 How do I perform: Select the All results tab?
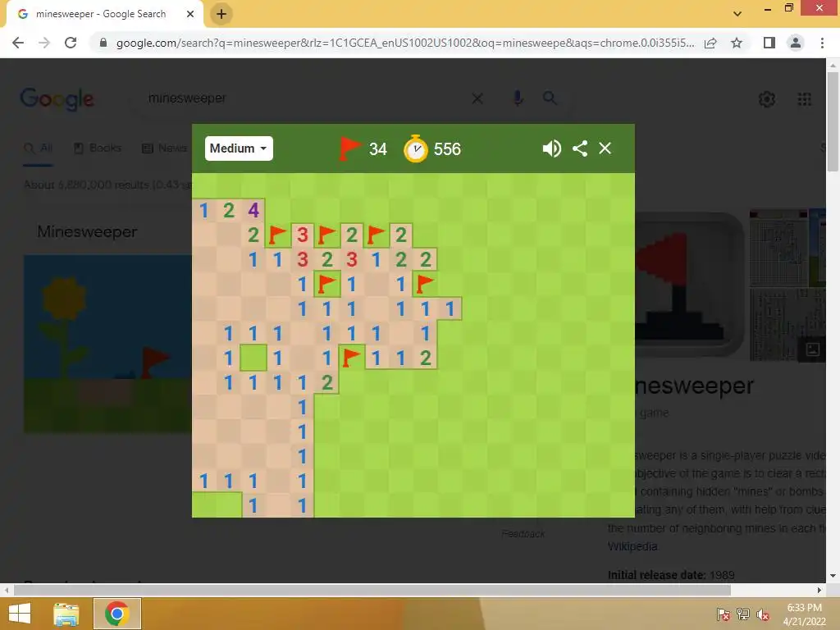point(39,148)
